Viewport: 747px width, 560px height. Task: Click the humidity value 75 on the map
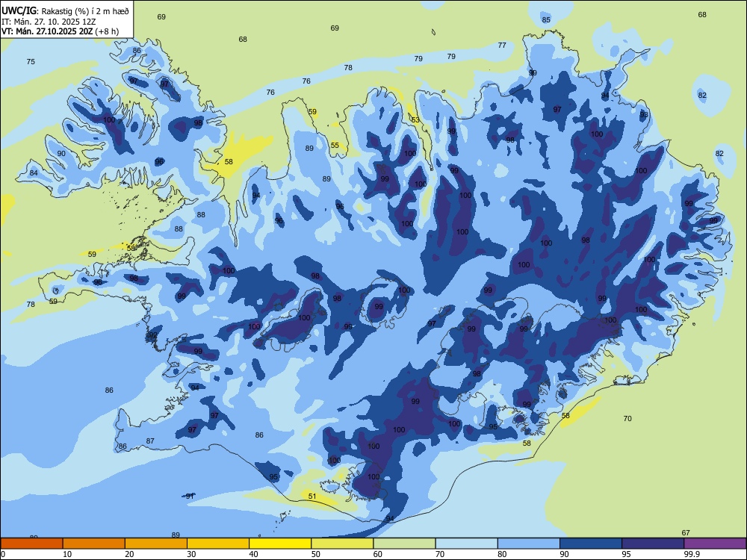click(31, 61)
